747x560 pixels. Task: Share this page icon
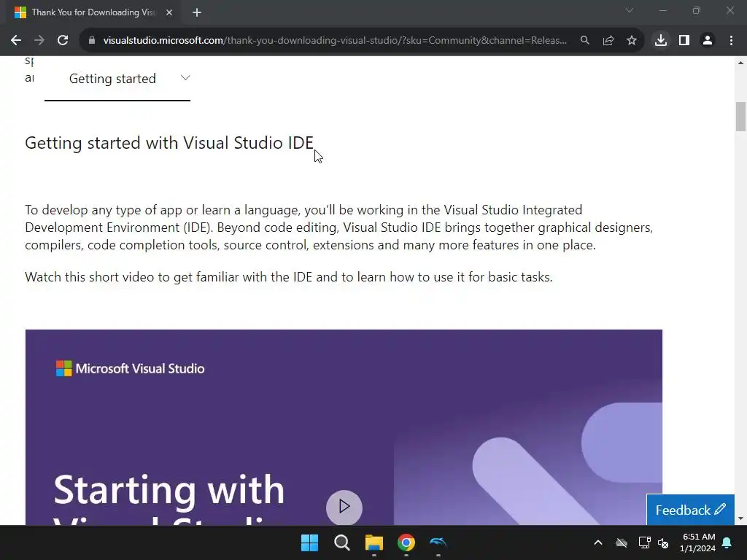click(x=608, y=41)
